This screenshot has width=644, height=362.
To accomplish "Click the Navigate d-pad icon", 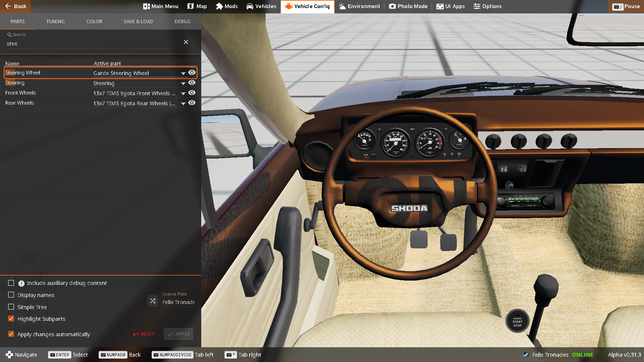I will point(9,355).
